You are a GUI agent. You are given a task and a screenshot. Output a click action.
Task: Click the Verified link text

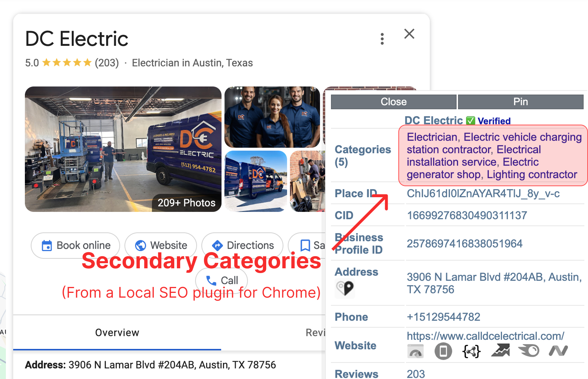click(x=494, y=121)
